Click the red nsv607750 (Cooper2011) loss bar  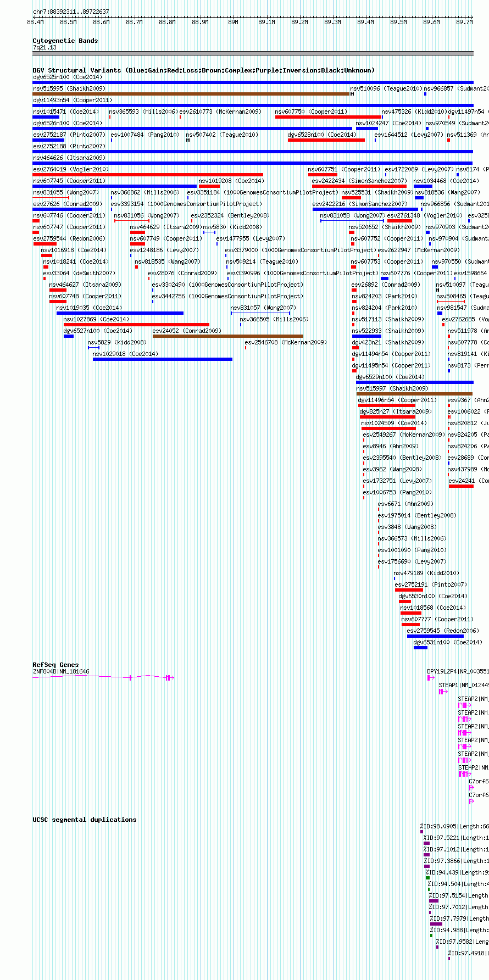click(x=329, y=117)
